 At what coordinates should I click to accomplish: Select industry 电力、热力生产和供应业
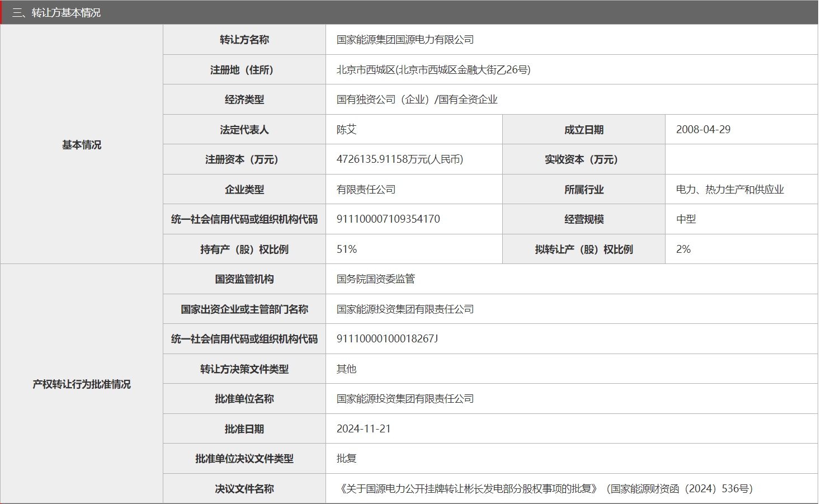click(x=730, y=190)
